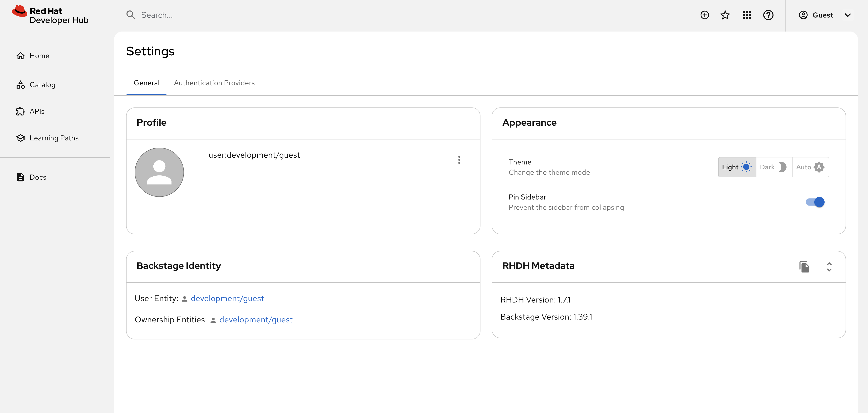Expand the RHDH Metadata details
Image resolution: width=868 pixels, height=413 pixels.
(829, 267)
